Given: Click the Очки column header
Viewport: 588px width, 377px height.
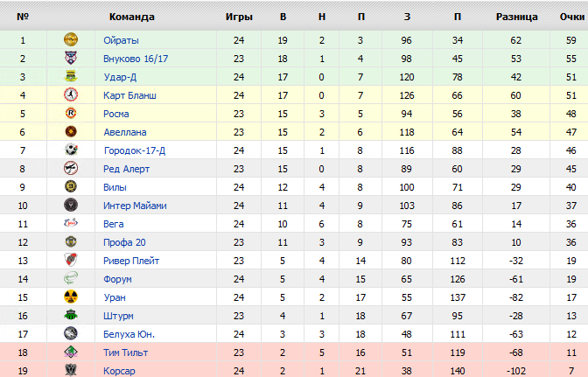Looking at the screenshot, I should [x=572, y=17].
